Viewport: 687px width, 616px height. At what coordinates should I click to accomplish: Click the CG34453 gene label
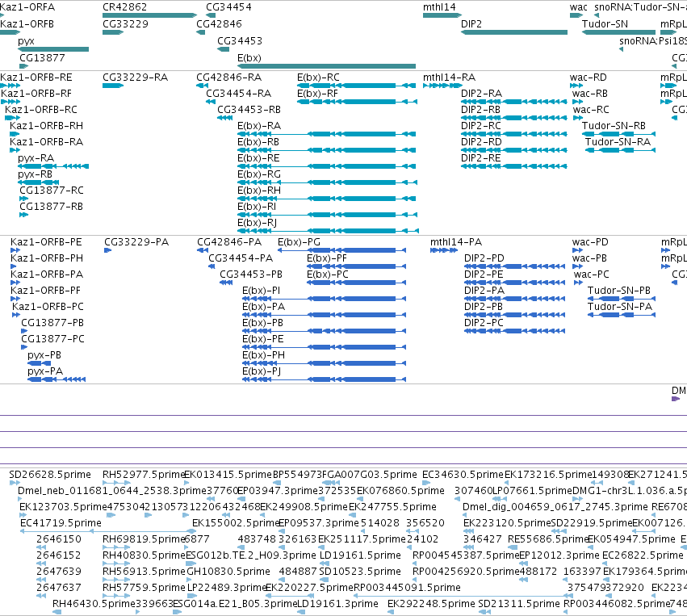(240, 41)
